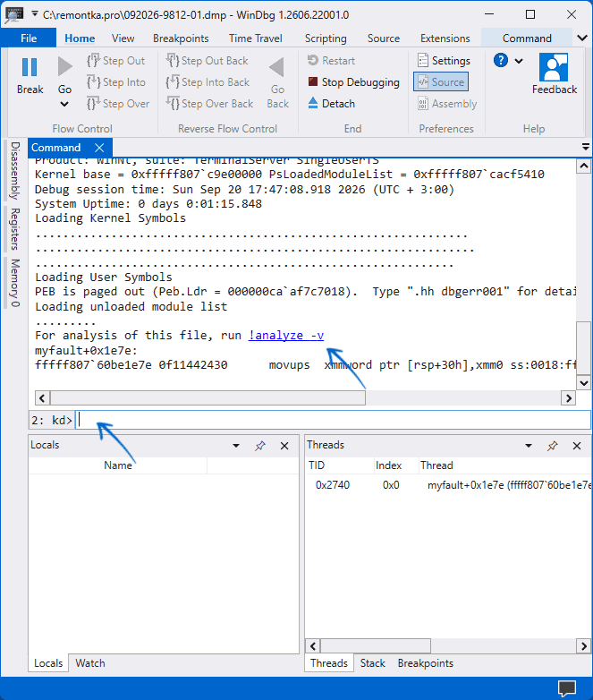Close the Locals panel
The width and height of the screenshot is (593, 700).
[284, 446]
